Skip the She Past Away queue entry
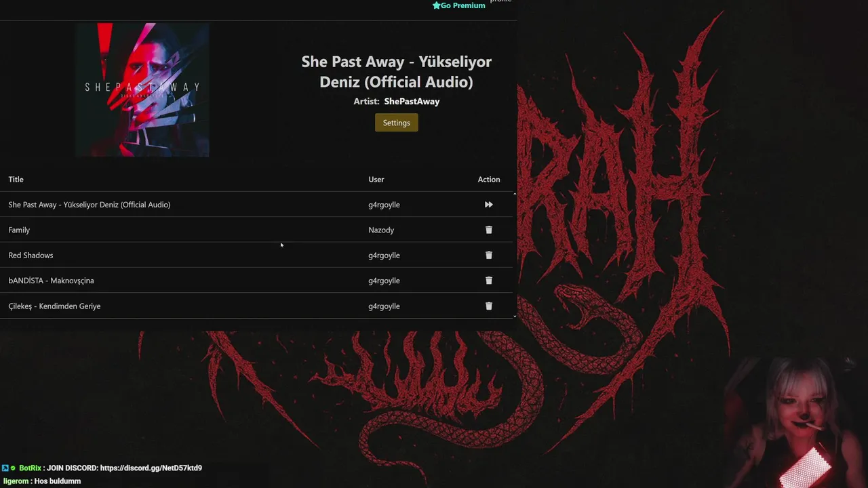The image size is (868, 488). tap(488, 205)
